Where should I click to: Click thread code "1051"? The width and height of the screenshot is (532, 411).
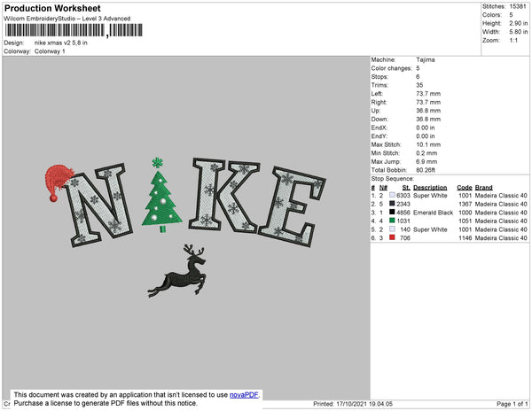[x=465, y=221]
